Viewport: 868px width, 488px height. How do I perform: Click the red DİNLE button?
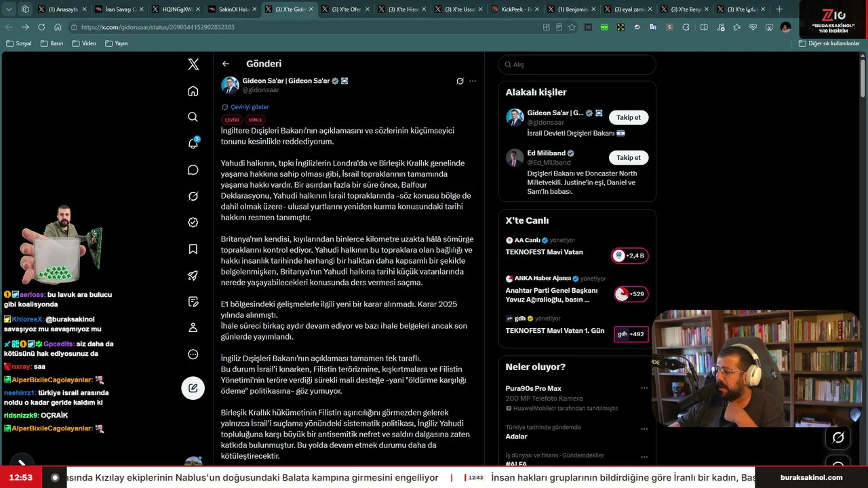[255, 120]
